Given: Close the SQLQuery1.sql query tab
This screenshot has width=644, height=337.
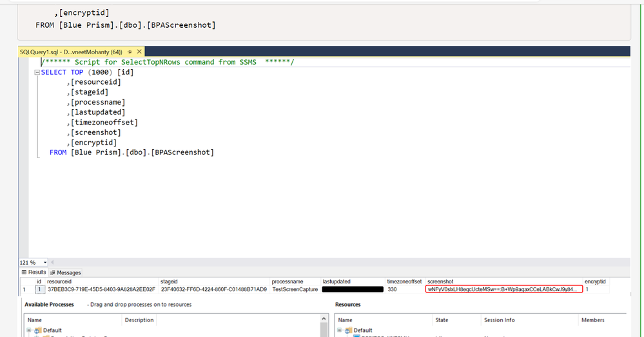Looking at the screenshot, I should [137, 52].
